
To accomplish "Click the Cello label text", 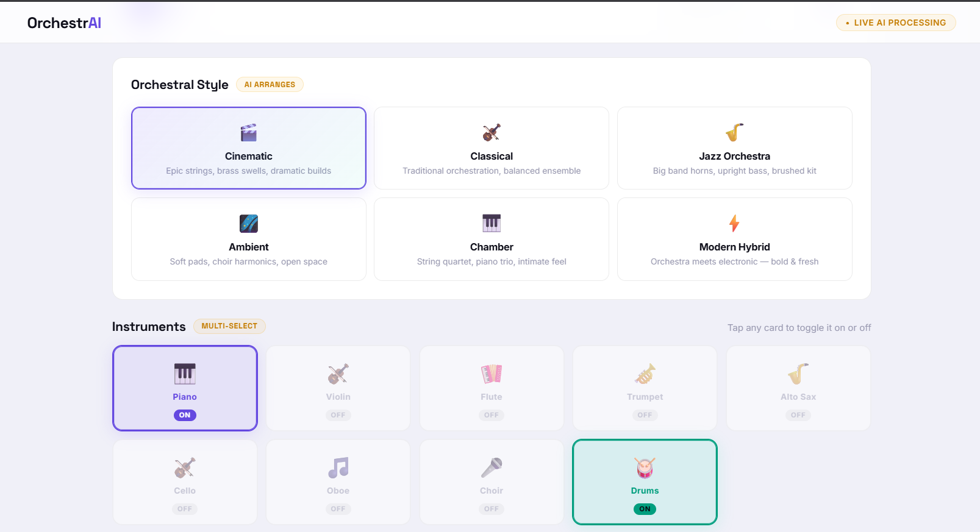I will click(x=185, y=491).
